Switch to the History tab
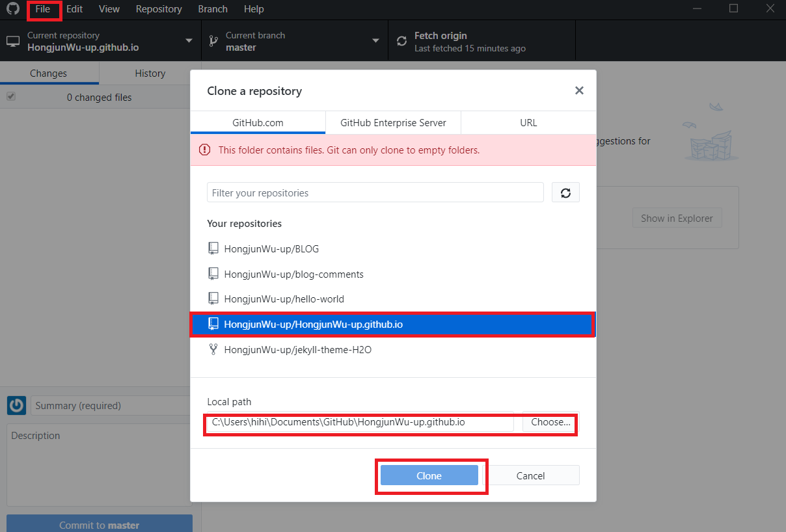 pos(150,73)
